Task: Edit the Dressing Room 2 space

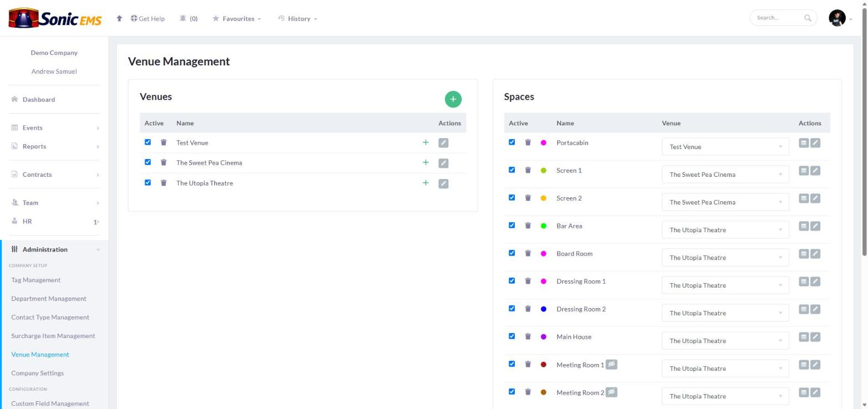Action: (x=815, y=309)
